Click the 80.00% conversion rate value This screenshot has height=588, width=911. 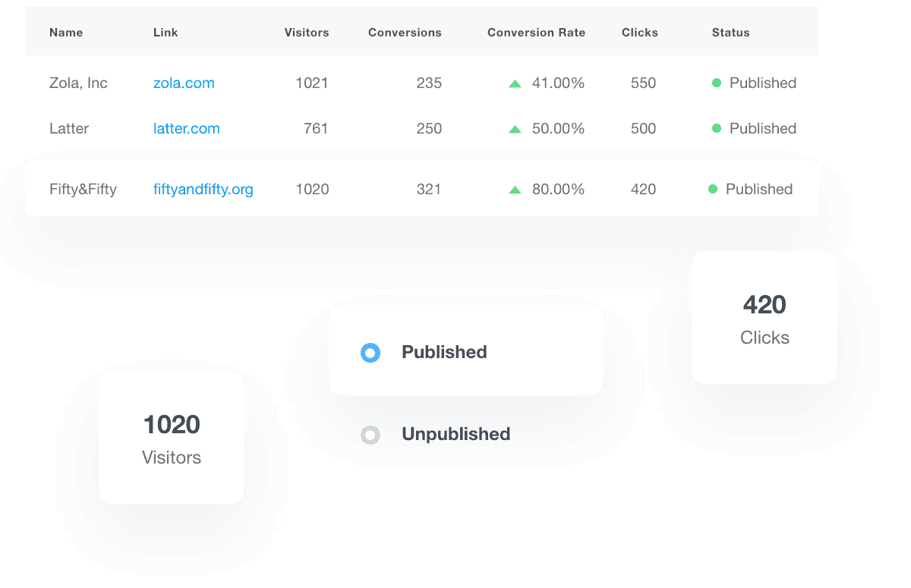(560, 189)
